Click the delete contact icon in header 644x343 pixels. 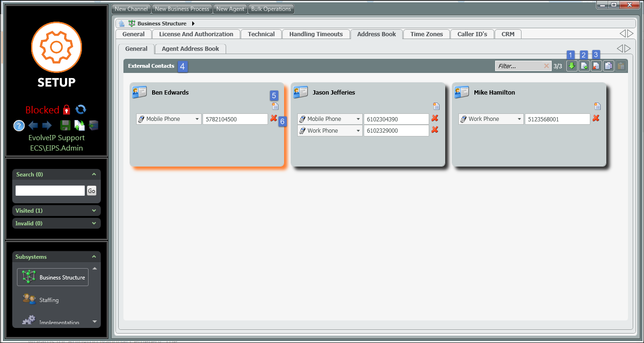(596, 66)
